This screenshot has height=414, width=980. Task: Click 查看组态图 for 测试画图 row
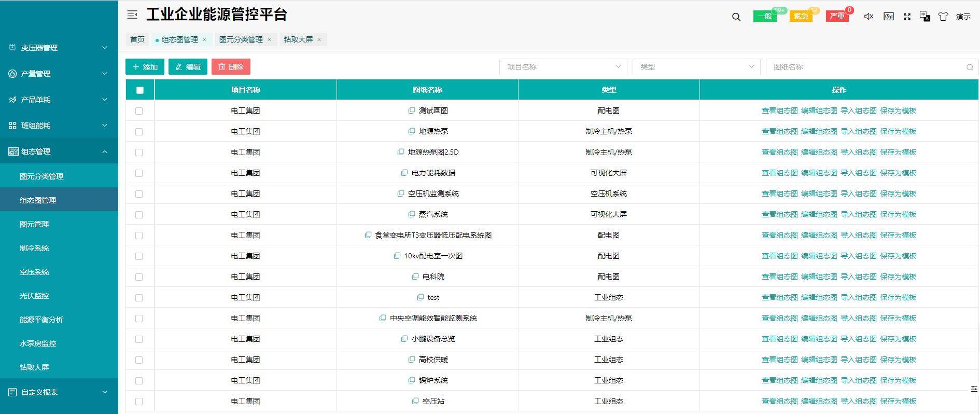click(x=779, y=111)
